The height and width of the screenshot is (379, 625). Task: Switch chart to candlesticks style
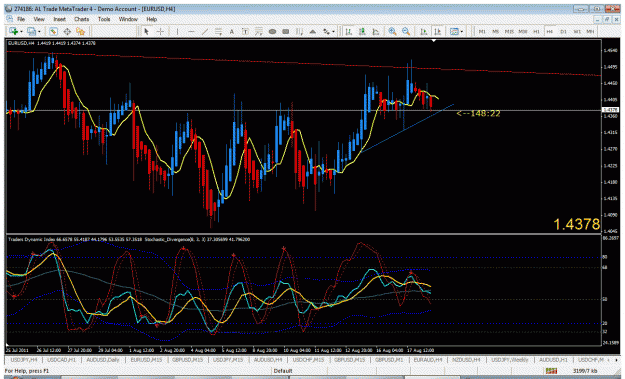click(362, 31)
